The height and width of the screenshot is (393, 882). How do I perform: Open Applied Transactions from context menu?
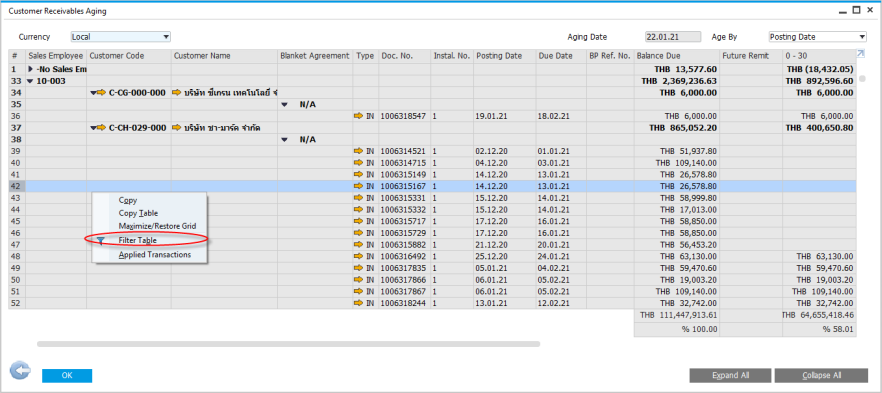pos(155,255)
